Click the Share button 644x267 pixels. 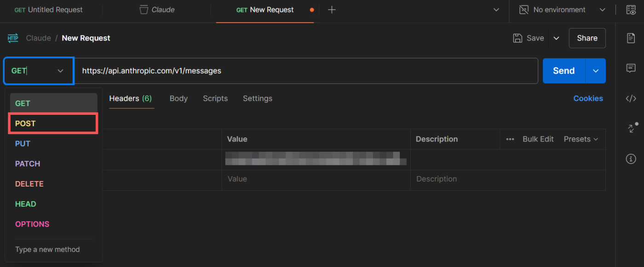tap(587, 38)
